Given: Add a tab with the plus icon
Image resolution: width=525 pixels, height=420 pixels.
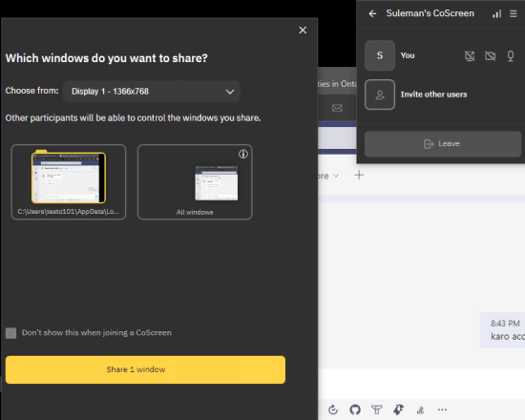Looking at the screenshot, I should (359, 175).
